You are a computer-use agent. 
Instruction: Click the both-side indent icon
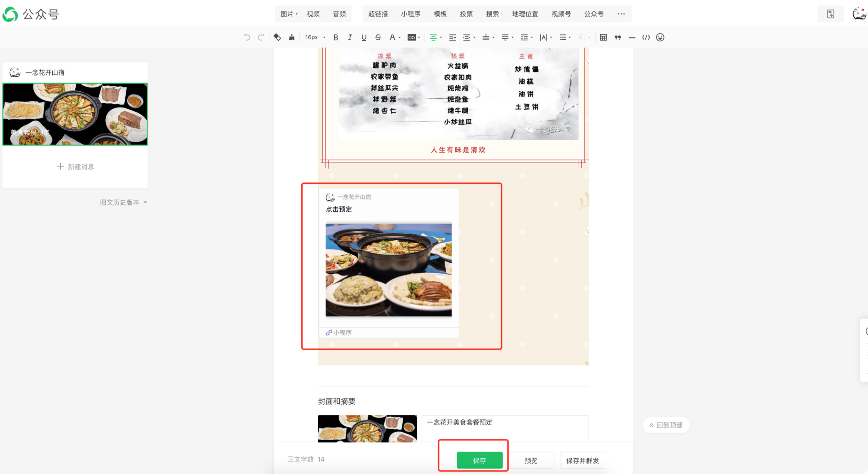click(467, 37)
